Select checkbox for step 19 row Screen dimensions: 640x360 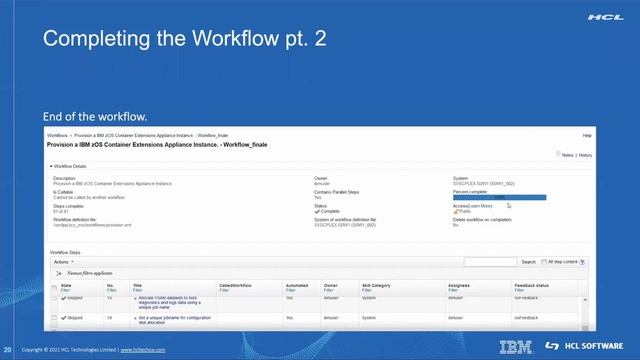[x=54, y=318]
